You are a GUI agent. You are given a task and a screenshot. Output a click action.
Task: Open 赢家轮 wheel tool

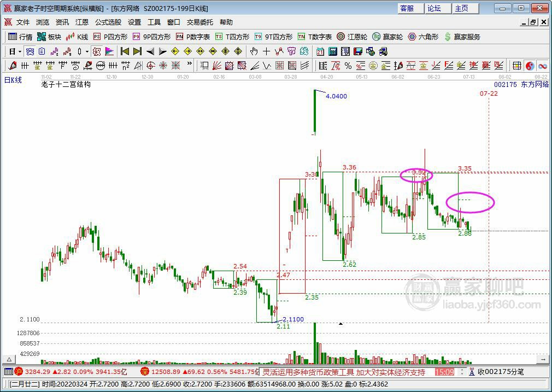387,37
